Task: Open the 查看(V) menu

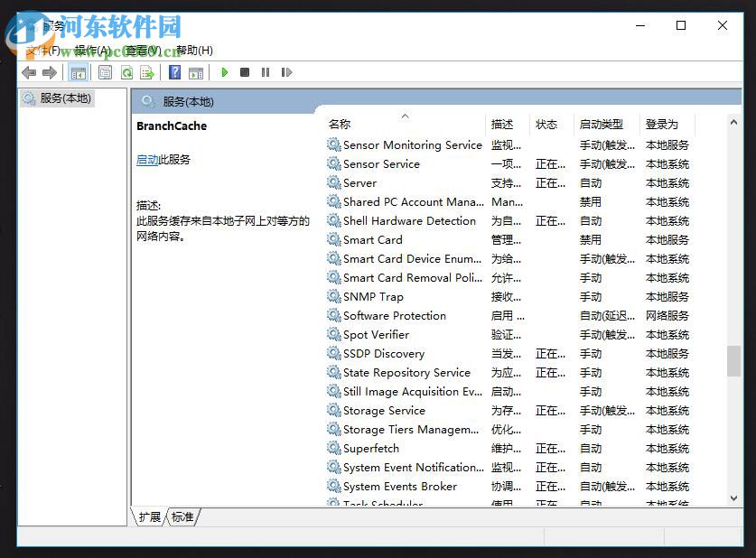Action: coord(140,51)
